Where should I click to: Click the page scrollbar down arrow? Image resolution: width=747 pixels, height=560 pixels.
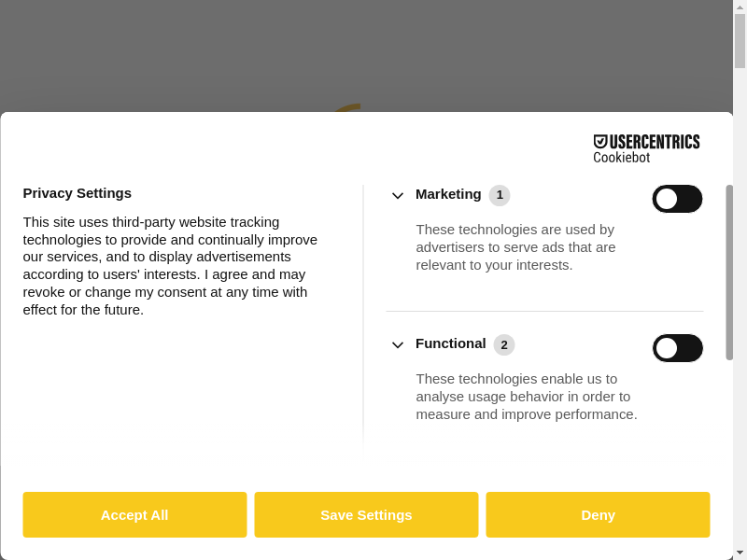[740, 553]
